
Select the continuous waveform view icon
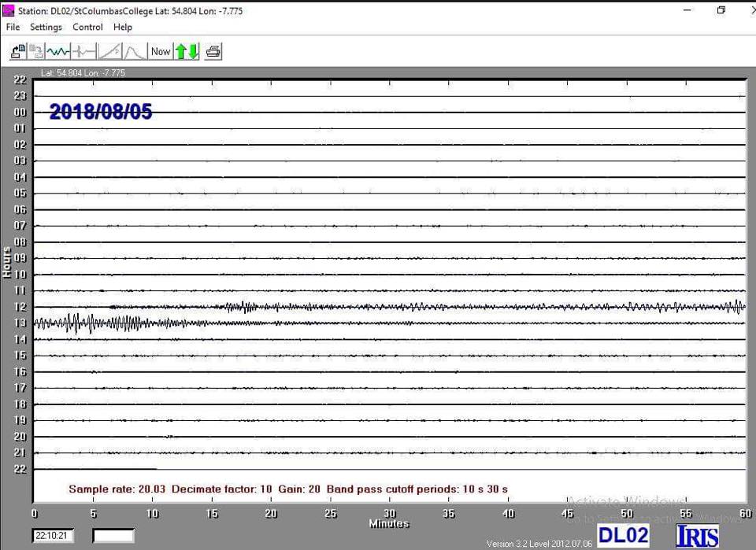tap(57, 52)
